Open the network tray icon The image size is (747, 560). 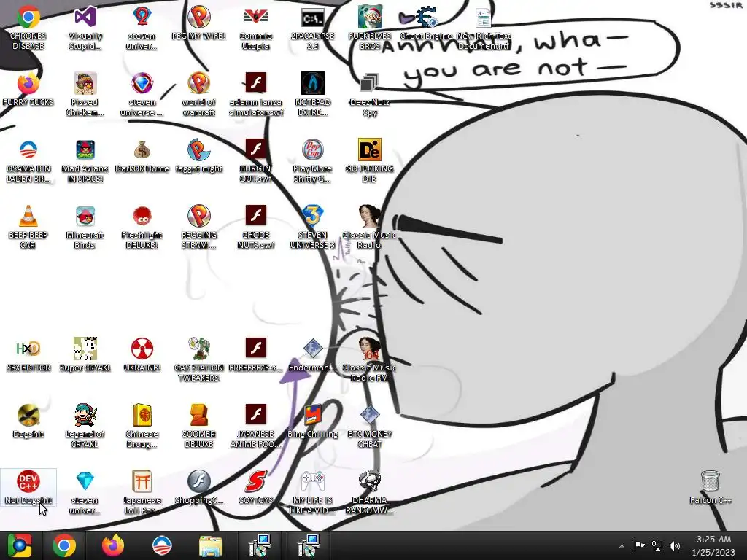coord(657,545)
